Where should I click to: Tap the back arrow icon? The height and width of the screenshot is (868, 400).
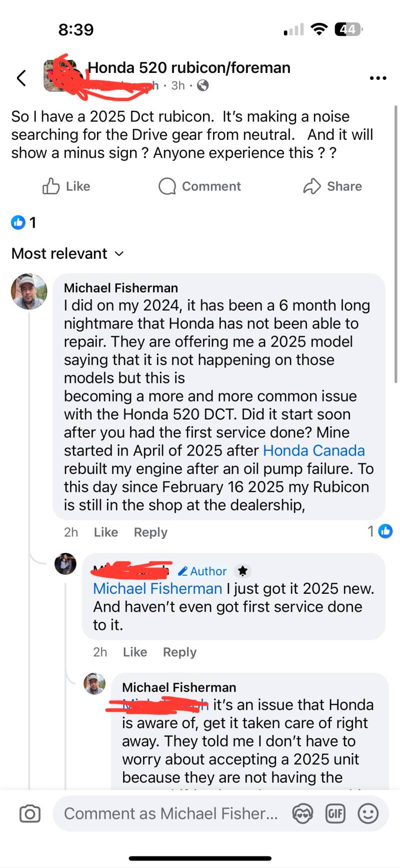pyautogui.click(x=21, y=78)
